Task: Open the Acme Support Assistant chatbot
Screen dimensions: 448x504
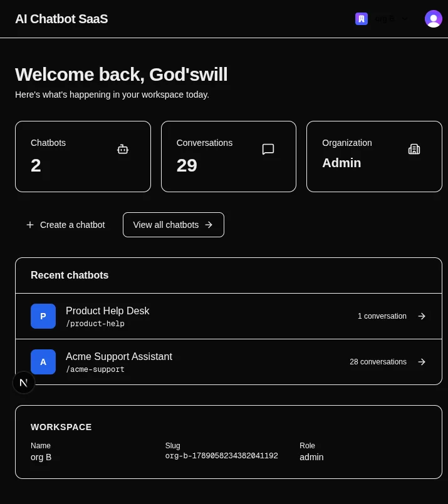Action: click(x=229, y=362)
